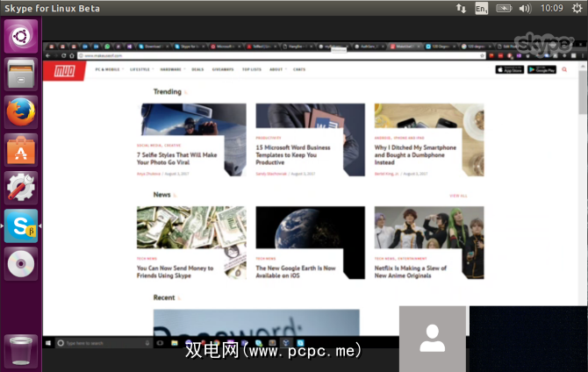Screen dimensions: 588x372
Task: Open the network connections indicator
Action: point(461,9)
